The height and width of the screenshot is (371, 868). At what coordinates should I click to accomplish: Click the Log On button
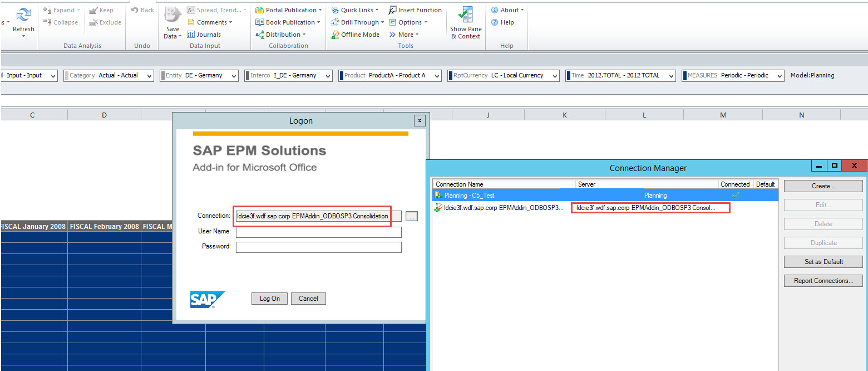(x=269, y=298)
